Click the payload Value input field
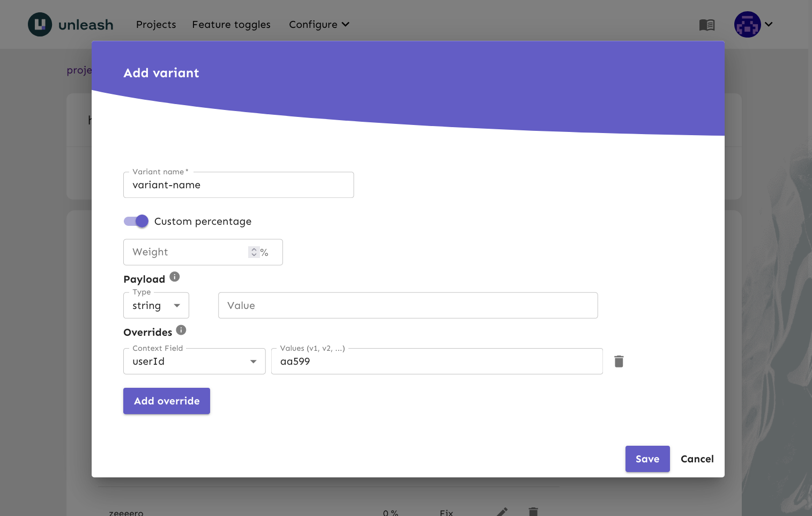The height and width of the screenshot is (516, 812). coord(407,306)
